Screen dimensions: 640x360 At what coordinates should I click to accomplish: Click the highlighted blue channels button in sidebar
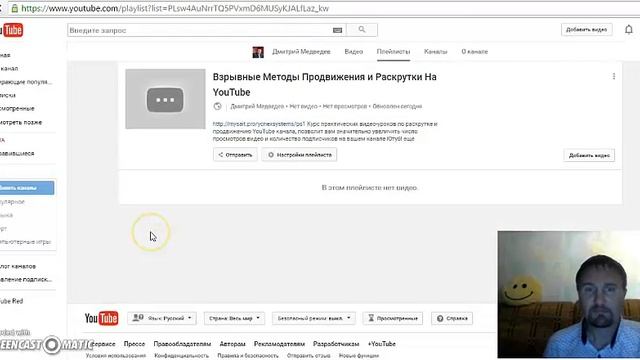(x=27, y=188)
